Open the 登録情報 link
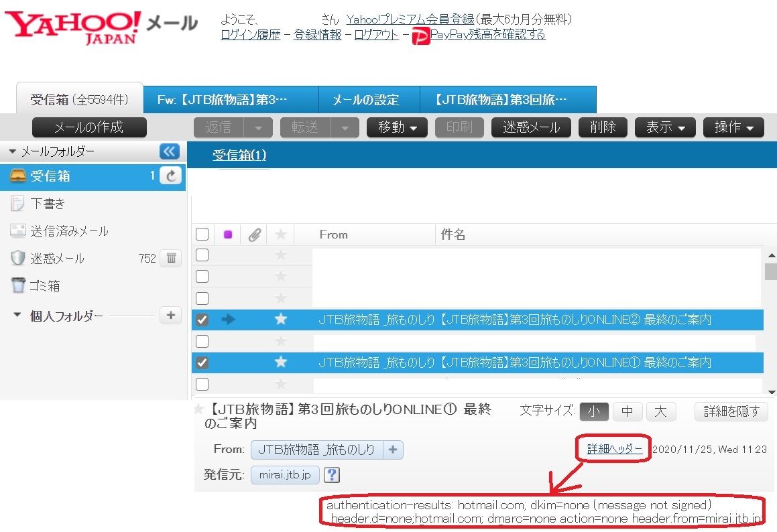Viewport: 777px width, 532px height. (318, 35)
